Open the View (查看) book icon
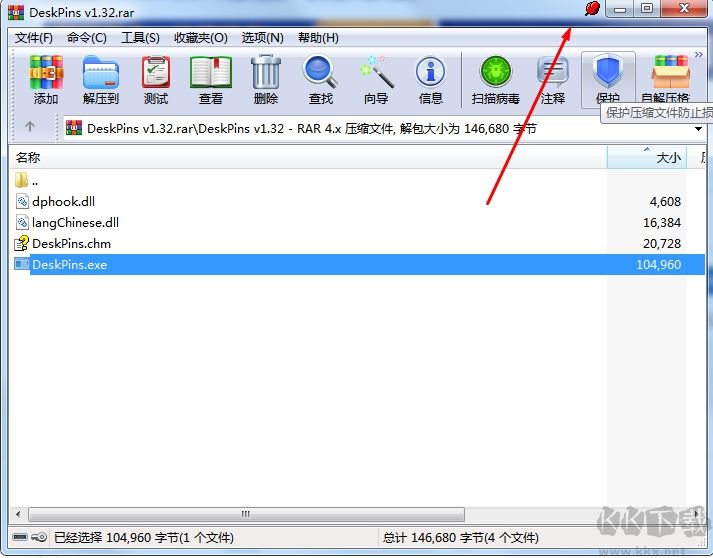Viewport: 713px width, 558px height. point(211,80)
